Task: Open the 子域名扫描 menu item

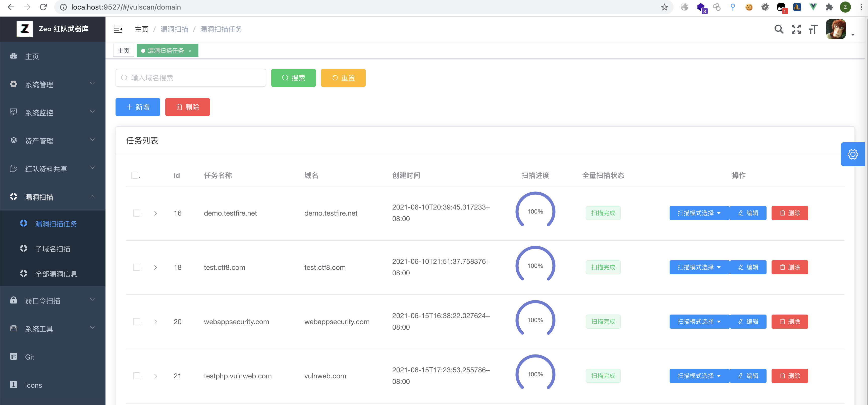Action: coord(52,249)
